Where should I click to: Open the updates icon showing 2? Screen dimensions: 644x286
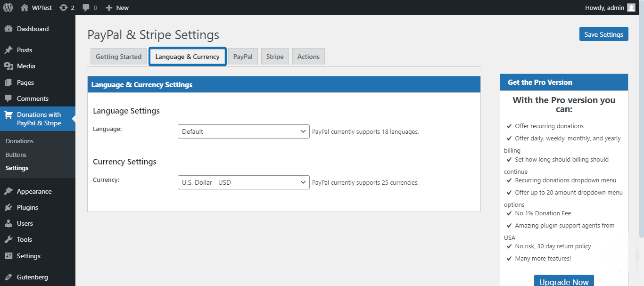pos(63,8)
